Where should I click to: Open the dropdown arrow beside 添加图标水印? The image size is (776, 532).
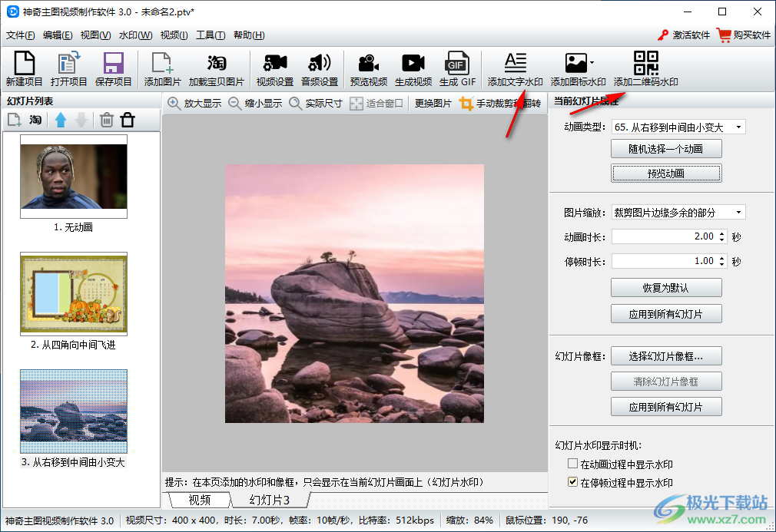tap(592, 63)
